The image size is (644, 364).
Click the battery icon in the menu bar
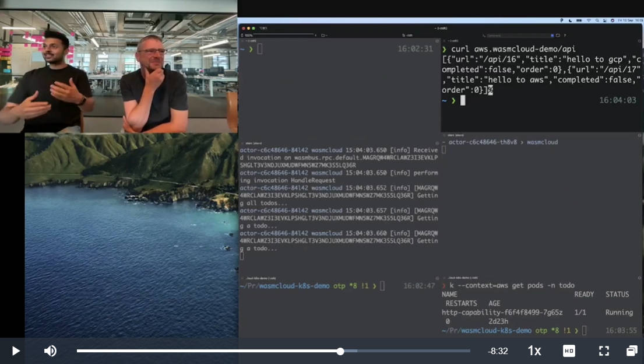click(579, 20)
